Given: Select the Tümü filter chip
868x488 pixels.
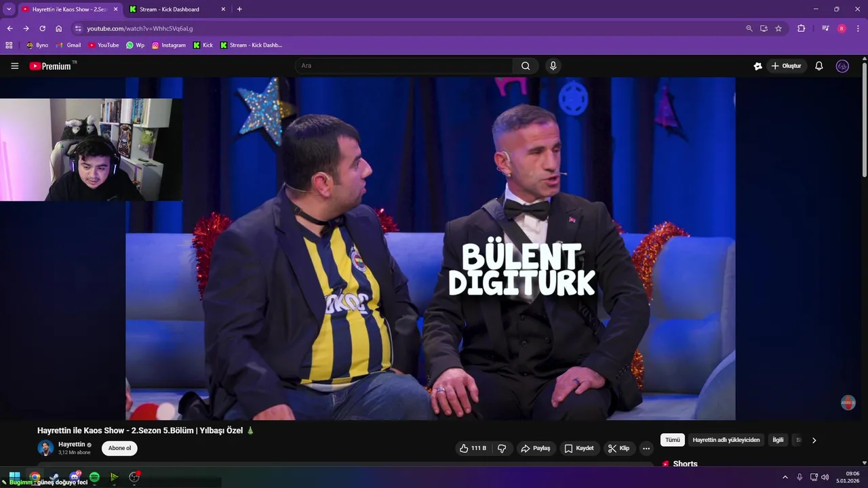Looking at the screenshot, I should tap(673, 440).
